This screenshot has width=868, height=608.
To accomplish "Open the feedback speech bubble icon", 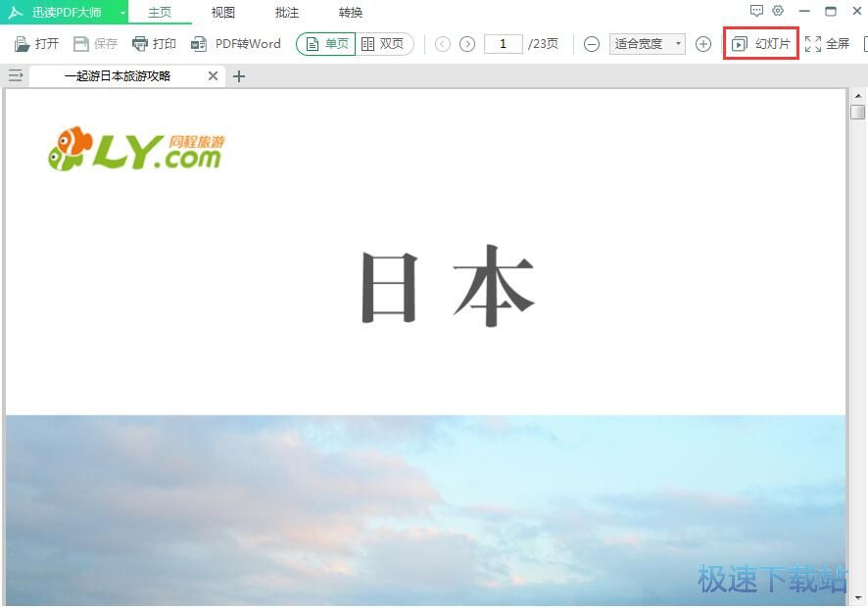I will click(x=756, y=11).
